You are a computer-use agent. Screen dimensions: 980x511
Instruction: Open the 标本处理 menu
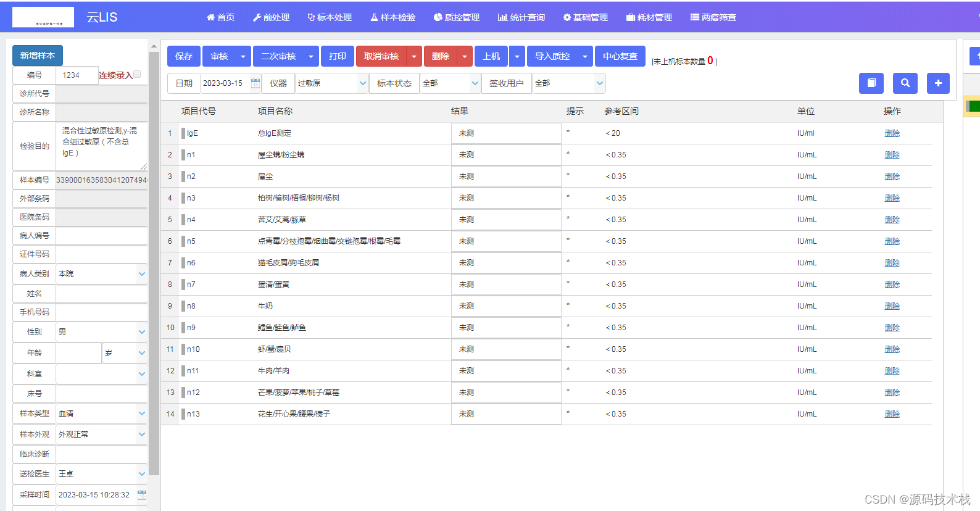point(330,17)
